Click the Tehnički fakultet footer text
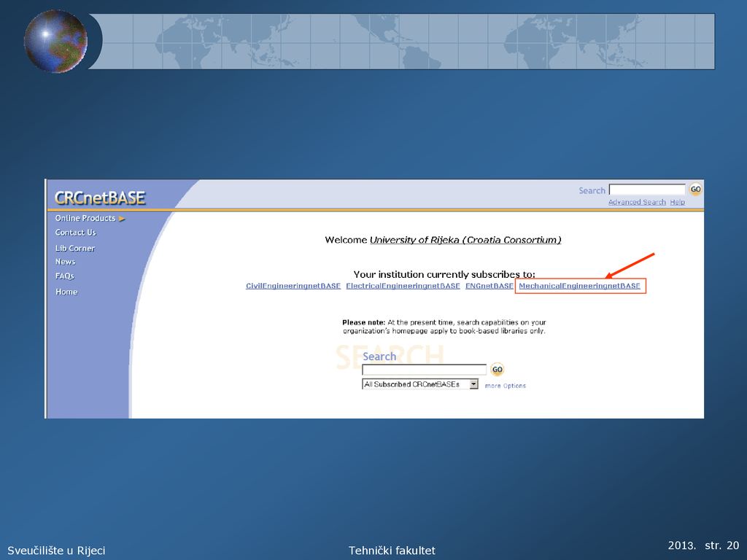 click(x=392, y=551)
